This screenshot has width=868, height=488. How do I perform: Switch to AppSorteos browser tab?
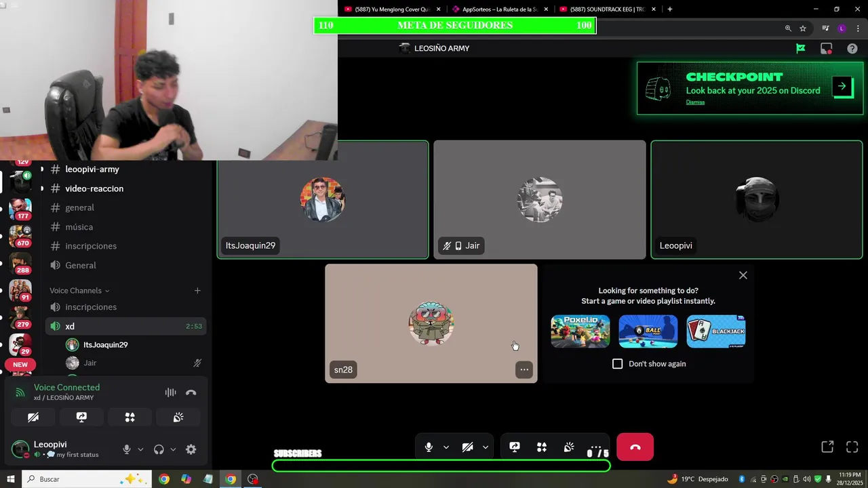(500, 9)
